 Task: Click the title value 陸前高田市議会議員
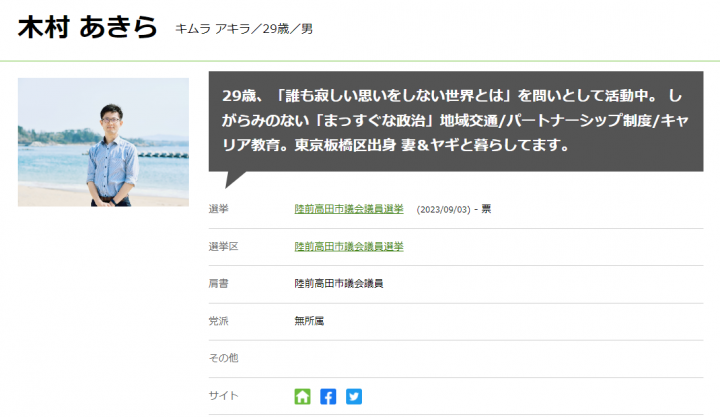[339, 284]
